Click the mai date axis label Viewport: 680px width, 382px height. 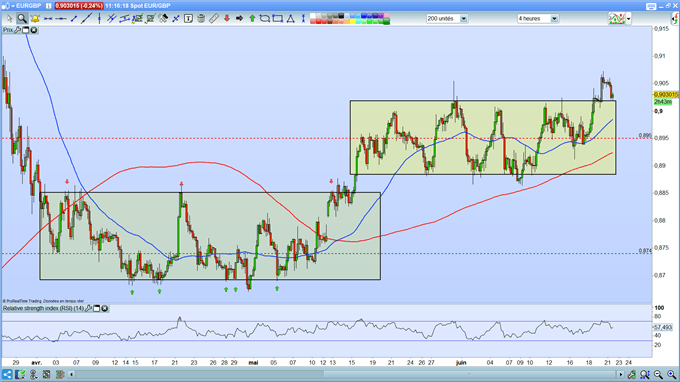(253, 362)
